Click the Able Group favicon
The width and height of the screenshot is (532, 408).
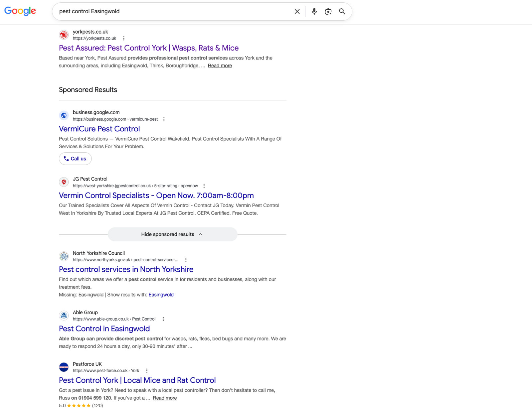64,315
